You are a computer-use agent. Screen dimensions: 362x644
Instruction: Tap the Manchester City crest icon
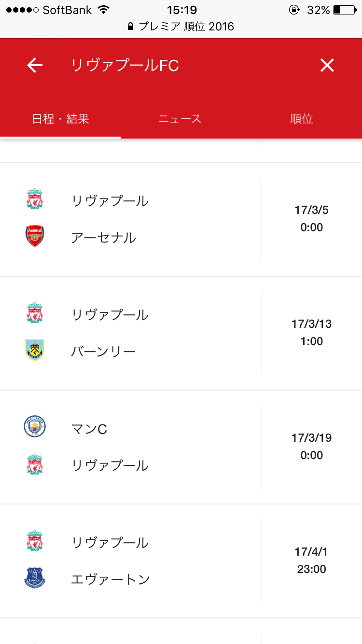point(35,427)
